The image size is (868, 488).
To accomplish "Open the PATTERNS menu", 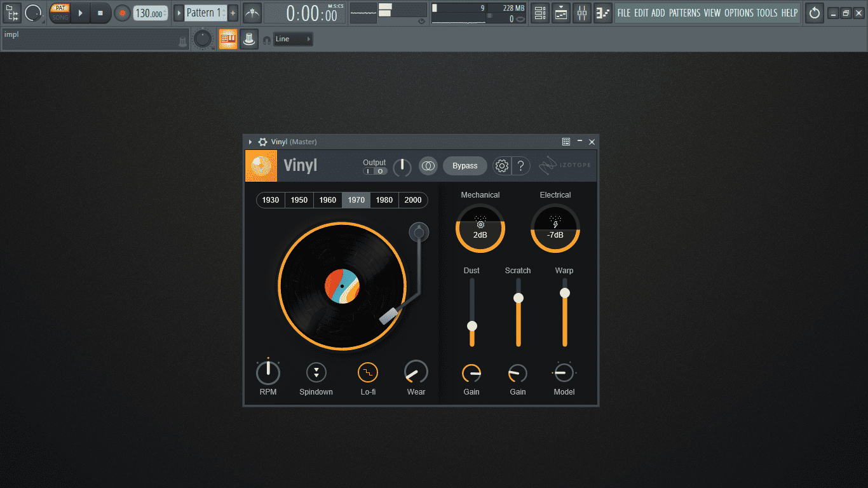I will [684, 13].
